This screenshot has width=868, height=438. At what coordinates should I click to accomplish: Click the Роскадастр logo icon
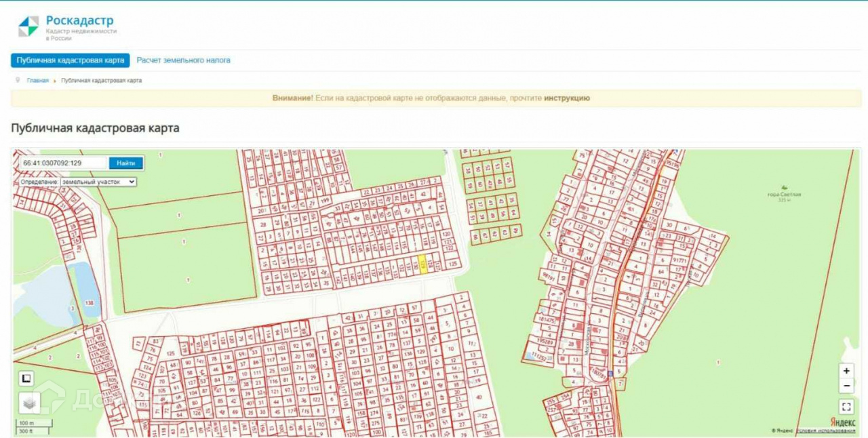pyautogui.click(x=28, y=26)
